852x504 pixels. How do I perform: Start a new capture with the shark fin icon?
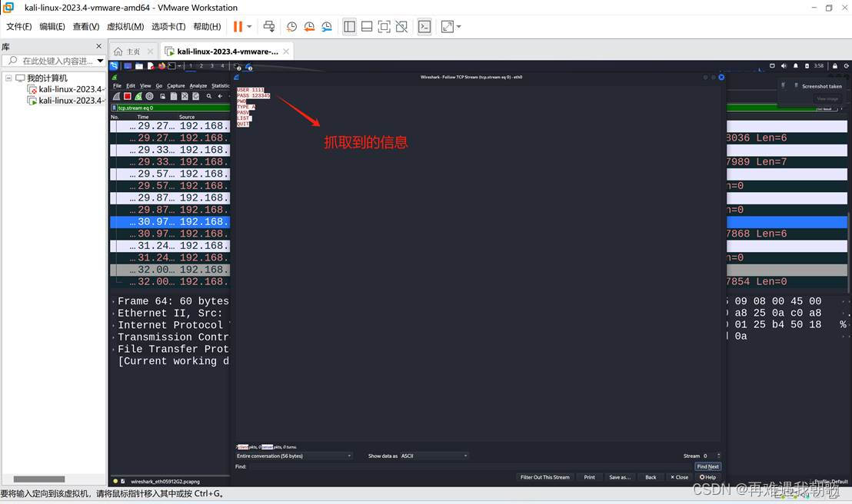[x=118, y=96]
